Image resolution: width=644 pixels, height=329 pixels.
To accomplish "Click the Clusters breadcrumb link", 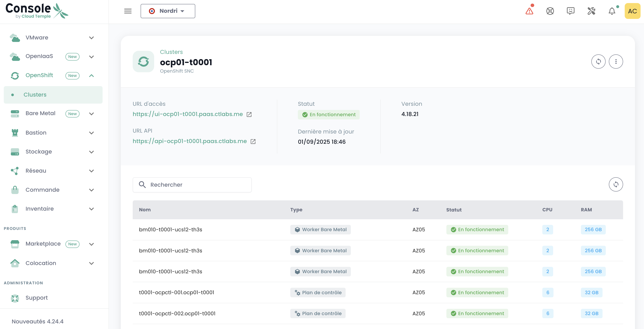I will click(x=171, y=52).
